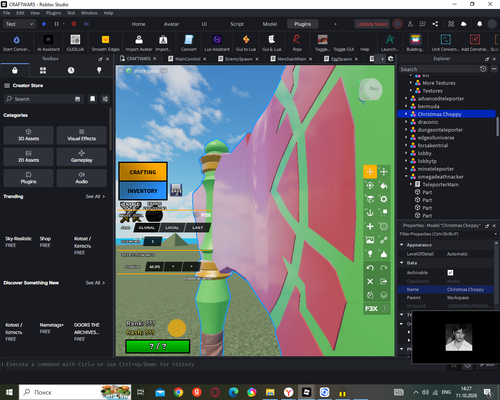The width and height of the screenshot is (500, 400).
Task: Open the Plugins menu in menu bar
Action: pyautogui.click(x=53, y=13)
